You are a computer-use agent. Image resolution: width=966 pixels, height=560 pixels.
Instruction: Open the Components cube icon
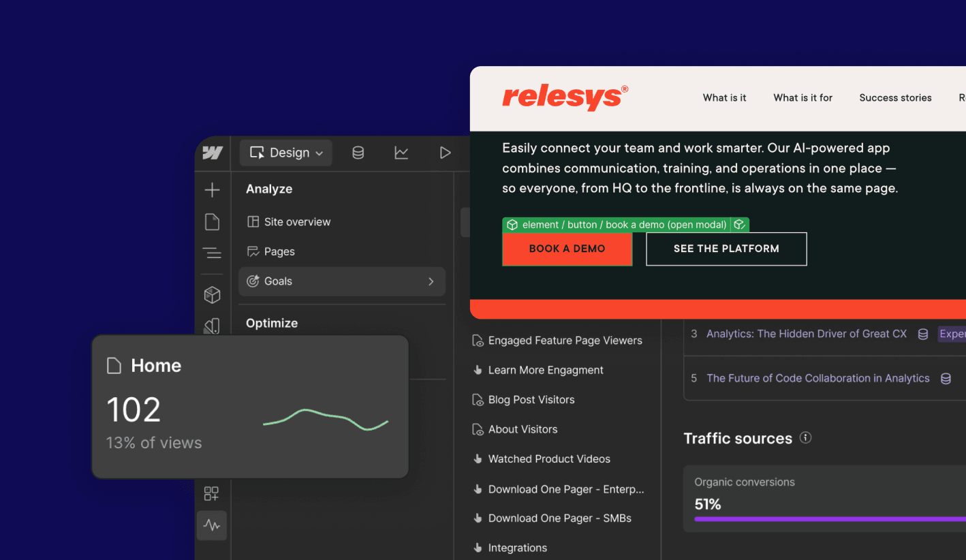(x=213, y=294)
